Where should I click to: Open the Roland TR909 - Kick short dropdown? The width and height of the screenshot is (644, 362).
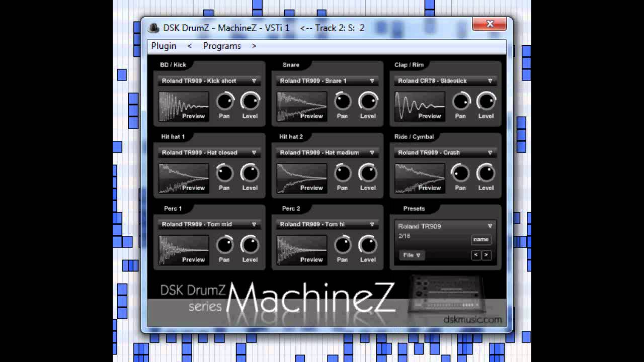[209, 81]
